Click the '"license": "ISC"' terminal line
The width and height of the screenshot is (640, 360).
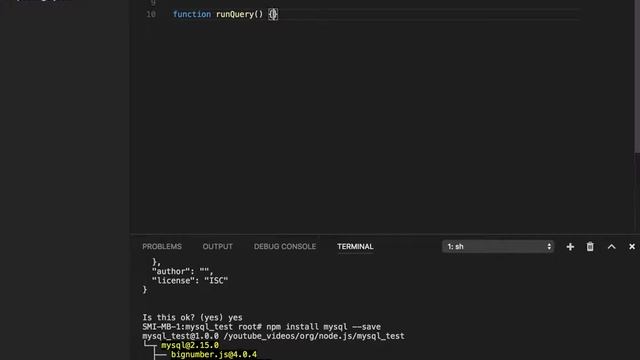point(190,281)
